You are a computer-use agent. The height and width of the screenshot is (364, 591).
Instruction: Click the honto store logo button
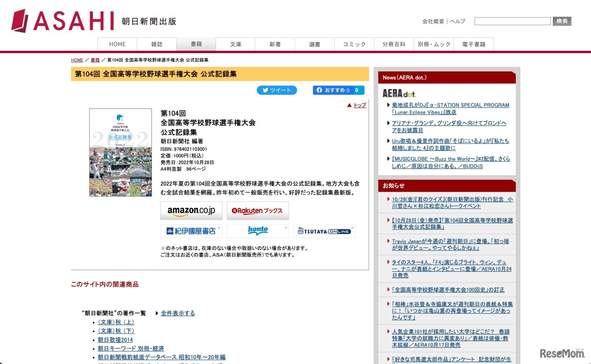coord(258,231)
